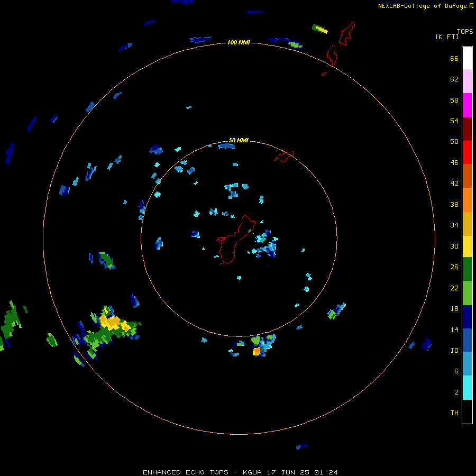The height and width of the screenshot is (476, 476).
Task: Pick the magenta legend swatch
Action: tap(467, 105)
